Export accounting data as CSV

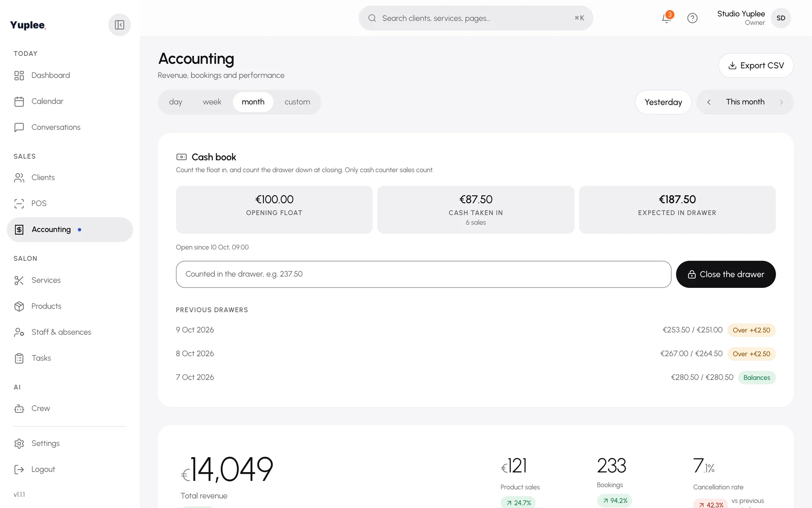[x=756, y=66]
